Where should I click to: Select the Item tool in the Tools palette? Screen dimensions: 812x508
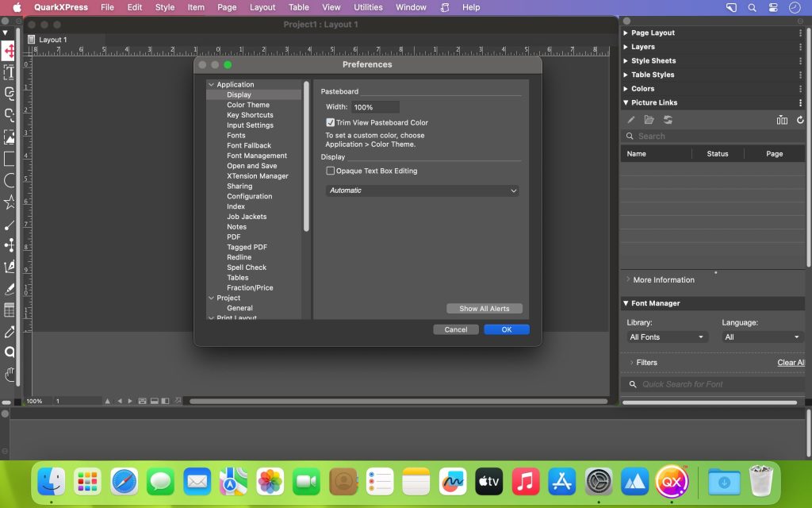[x=10, y=50]
